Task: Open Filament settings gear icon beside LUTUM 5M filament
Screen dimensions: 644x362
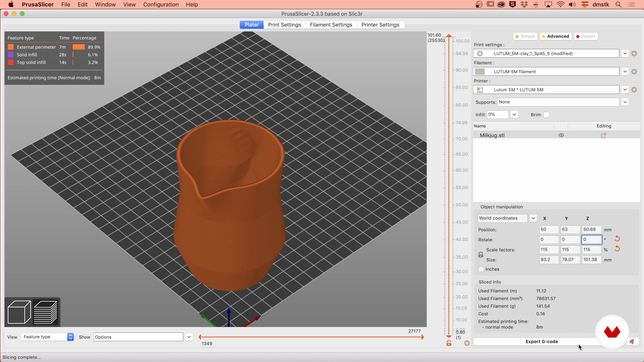Action: click(634, 72)
